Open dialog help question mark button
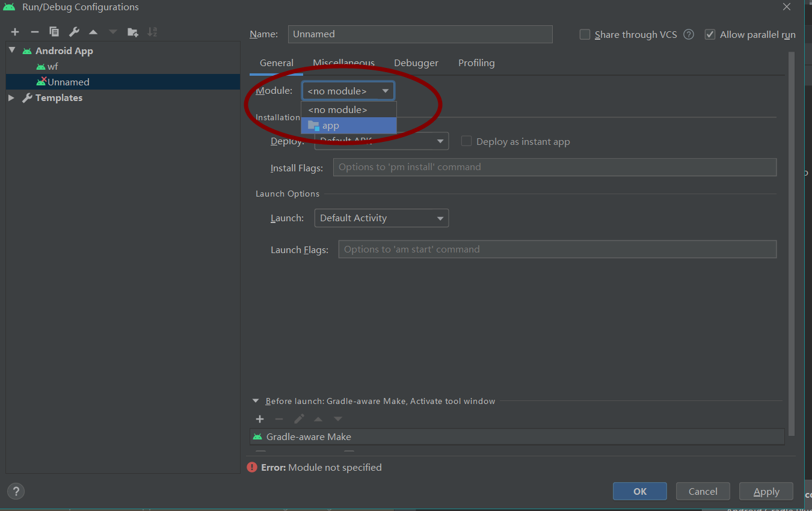812x511 pixels. pos(16,491)
